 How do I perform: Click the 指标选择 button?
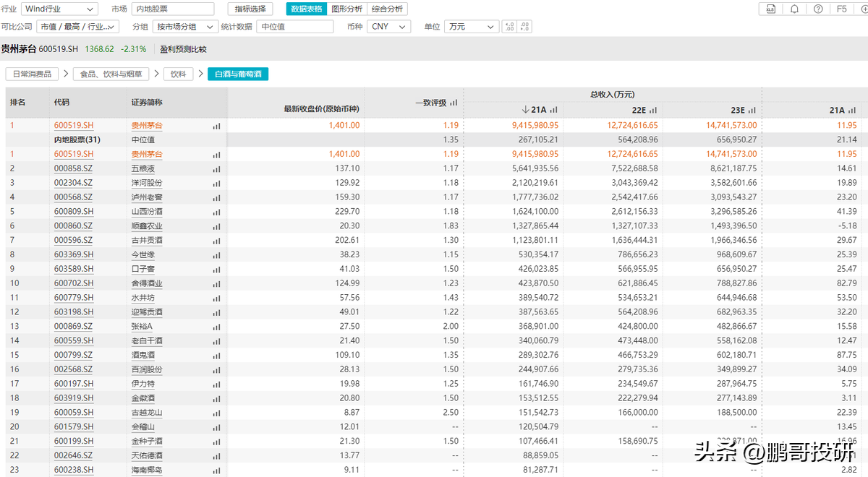coord(250,9)
